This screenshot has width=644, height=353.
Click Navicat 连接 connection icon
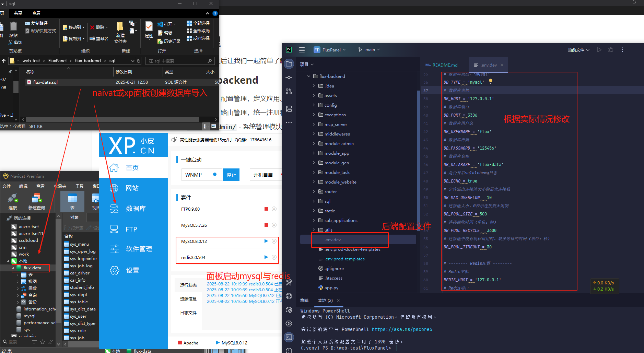pos(13,201)
